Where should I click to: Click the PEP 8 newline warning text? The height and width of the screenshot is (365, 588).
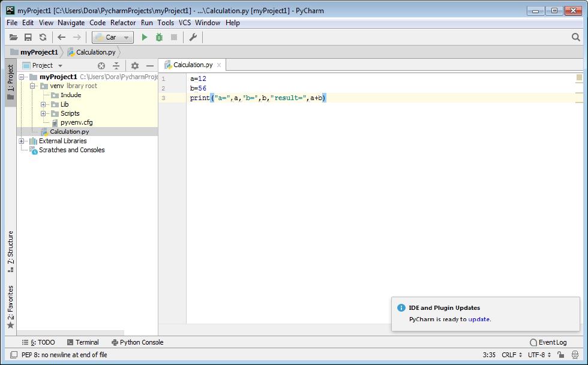pyautogui.click(x=64, y=354)
